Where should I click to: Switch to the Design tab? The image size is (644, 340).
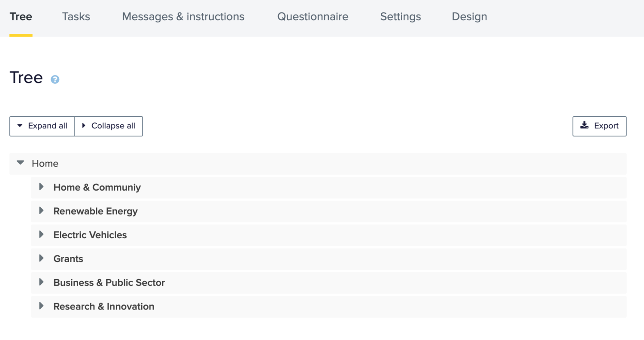point(469,17)
